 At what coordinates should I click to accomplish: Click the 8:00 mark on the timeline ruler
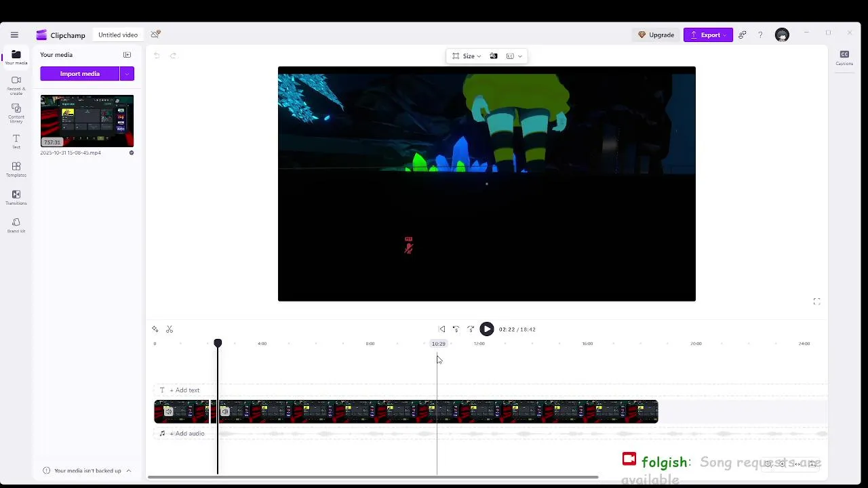(370, 344)
